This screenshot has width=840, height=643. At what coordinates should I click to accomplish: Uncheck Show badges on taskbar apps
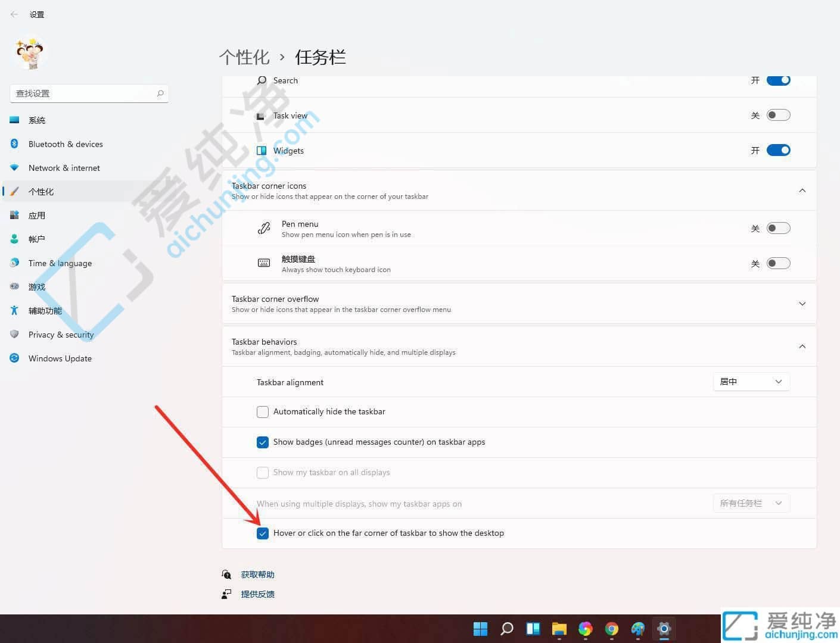(263, 442)
